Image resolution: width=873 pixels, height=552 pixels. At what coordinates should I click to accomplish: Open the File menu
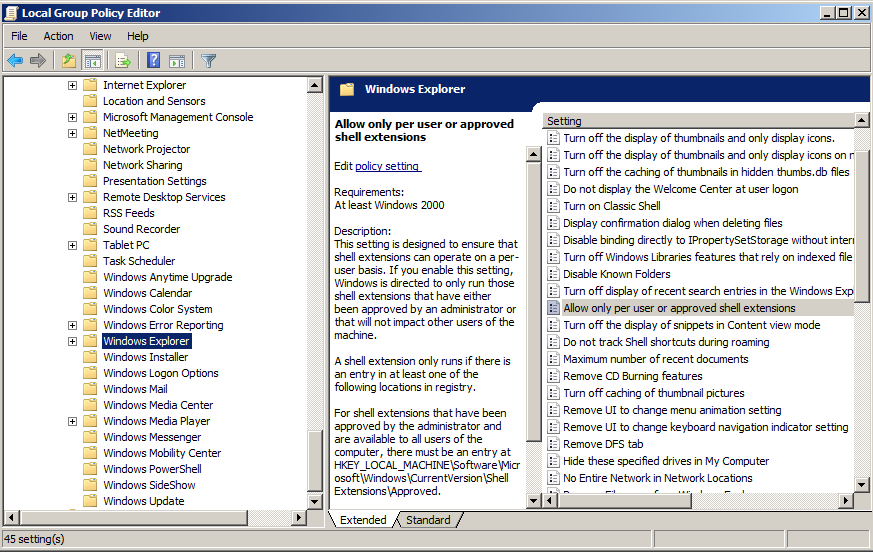click(19, 36)
